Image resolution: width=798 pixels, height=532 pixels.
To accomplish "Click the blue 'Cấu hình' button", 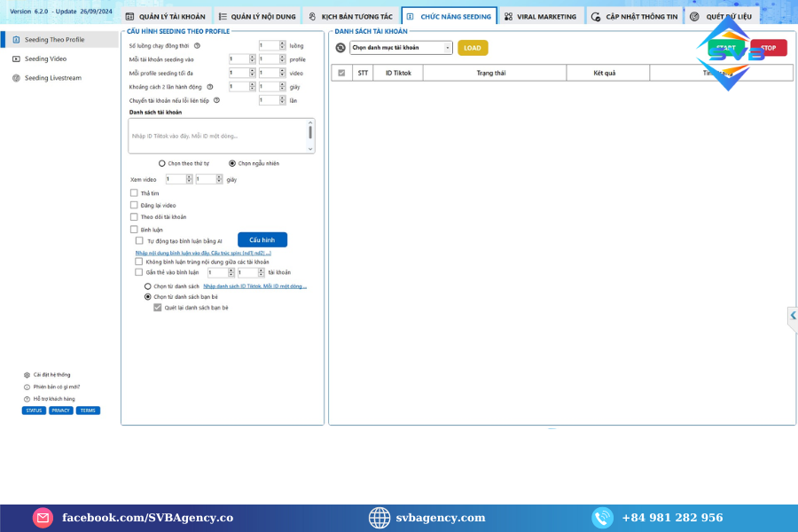I will click(x=262, y=240).
